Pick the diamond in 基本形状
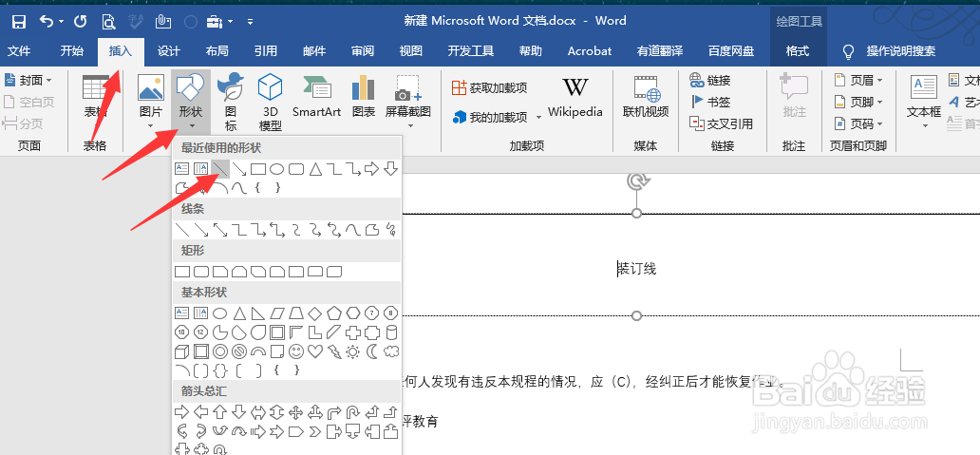Image resolution: width=980 pixels, height=455 pixels. [315, 313]
